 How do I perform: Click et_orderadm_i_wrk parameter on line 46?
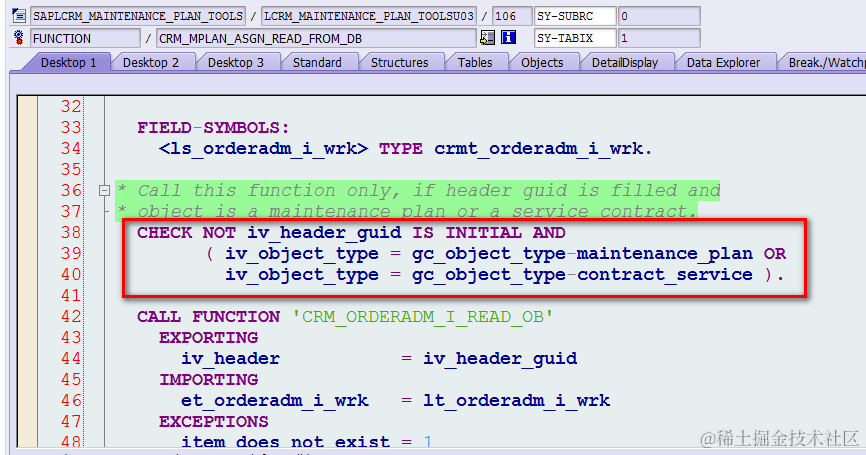coord(274,400)
